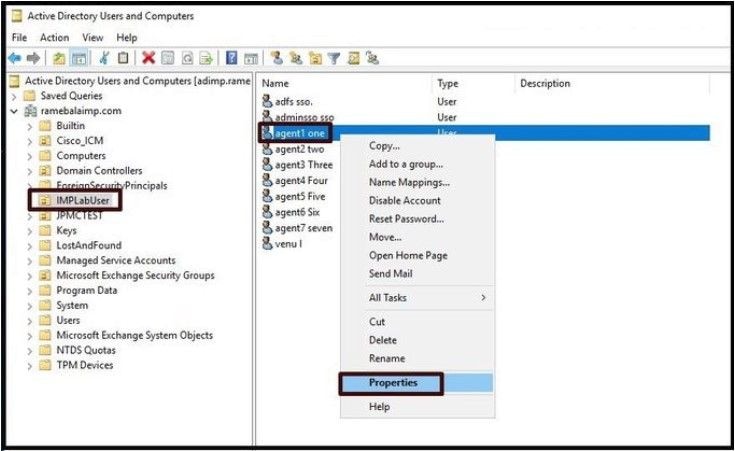Click the Up one level toolbar icon
The width and height of the screenshot is (735, 451).
pyautogui.click(x=59, y=59)
